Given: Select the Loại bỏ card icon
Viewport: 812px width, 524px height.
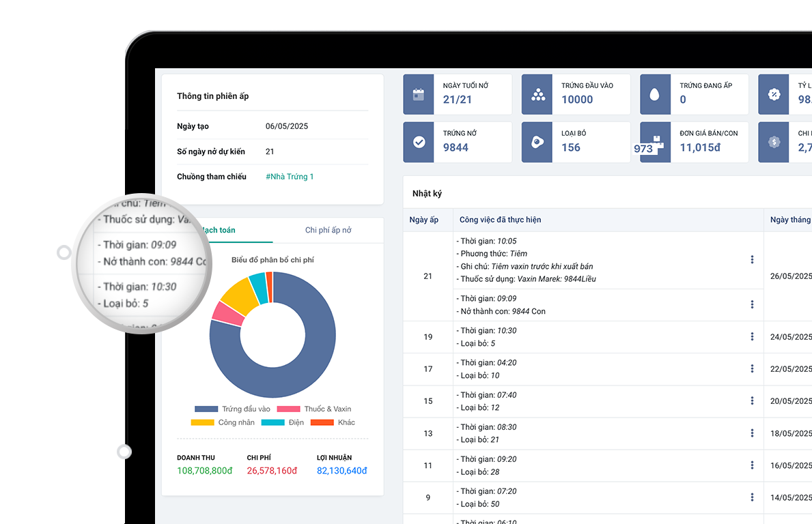Looking at the screenshot, I should pos(537,142).
